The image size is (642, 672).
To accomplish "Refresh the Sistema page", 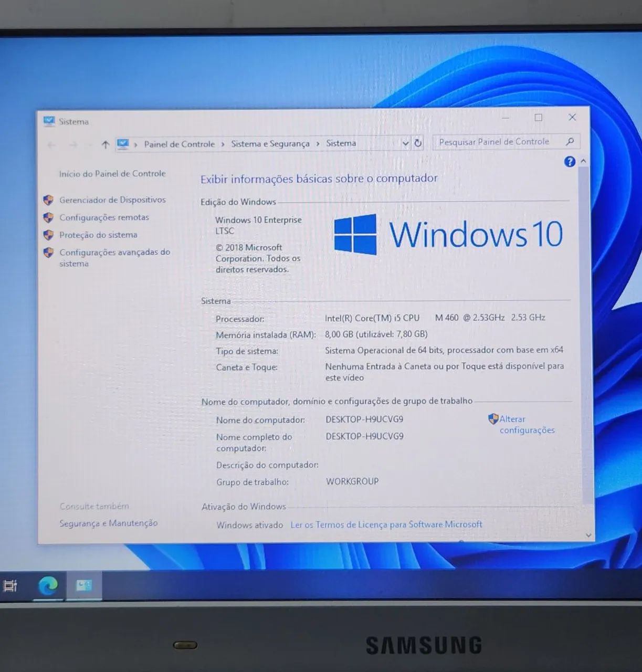I will [x=418, y=143].
